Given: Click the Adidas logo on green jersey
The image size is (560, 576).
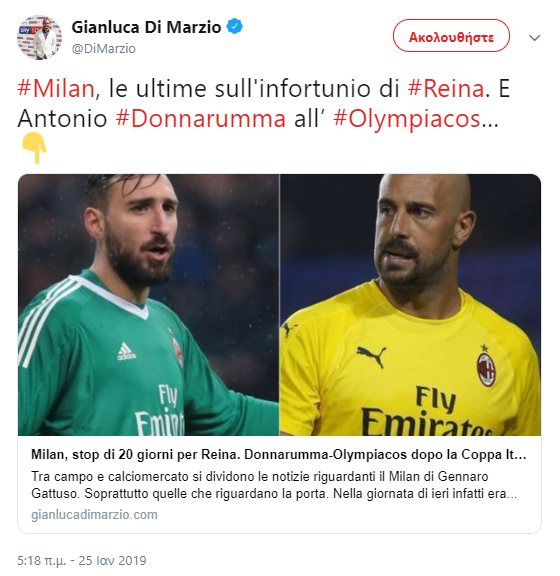Looking at the screenshot, I should tap(126, 351).
